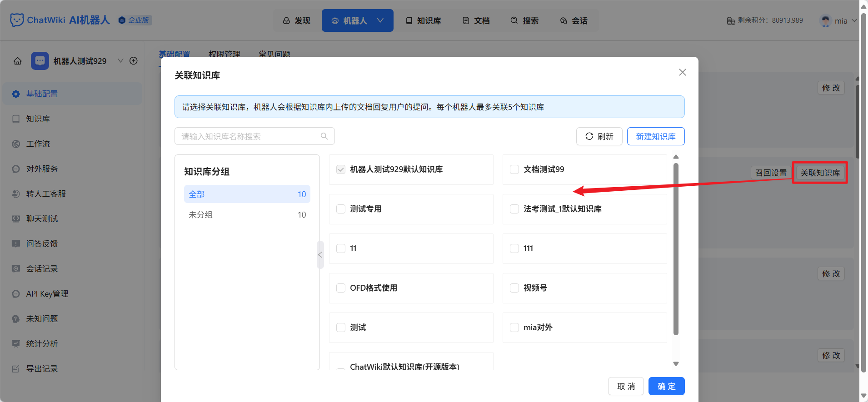Open the 机器人 dropdown in top navigation

coord(358,20)
